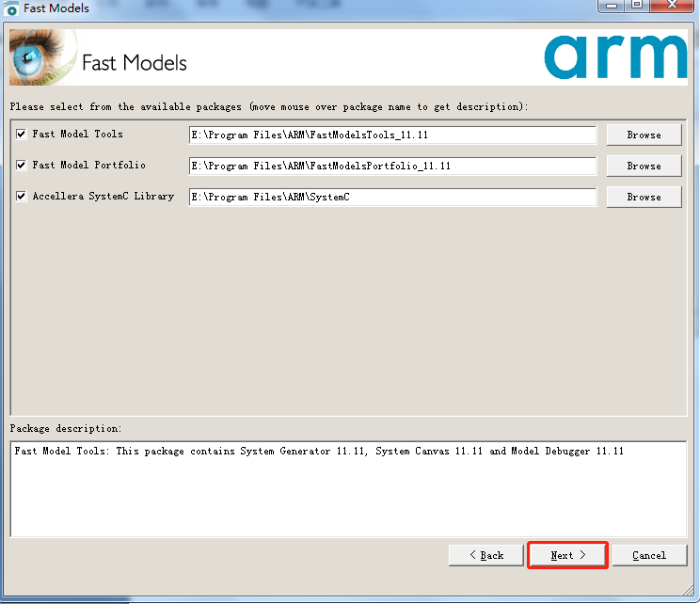Viewport: 700px width, 604px height.
Task: Click the Fast Models title bar icon
Action: click(x=11, y=8)
